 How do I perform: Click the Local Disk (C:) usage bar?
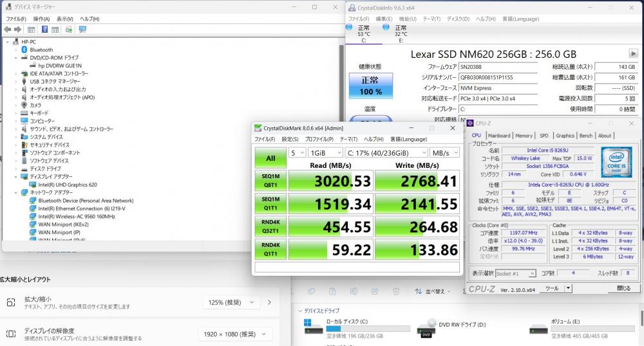coord(368,329)
